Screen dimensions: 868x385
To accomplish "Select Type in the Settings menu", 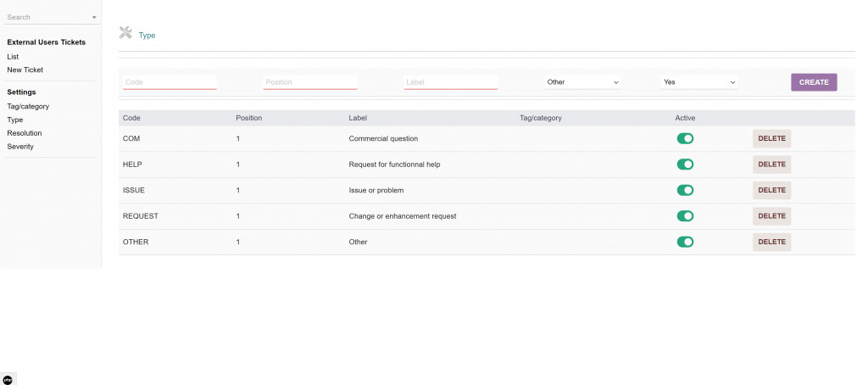I will coord(15,120).
